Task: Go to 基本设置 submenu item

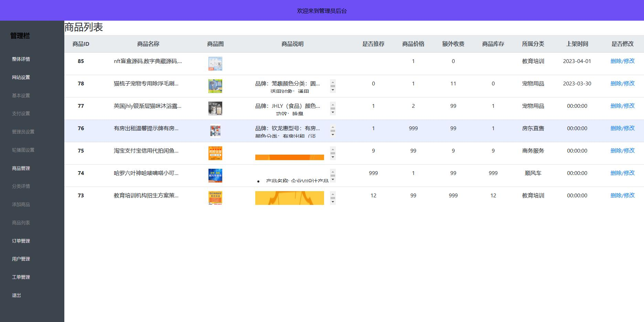Action: coord(21,96)
